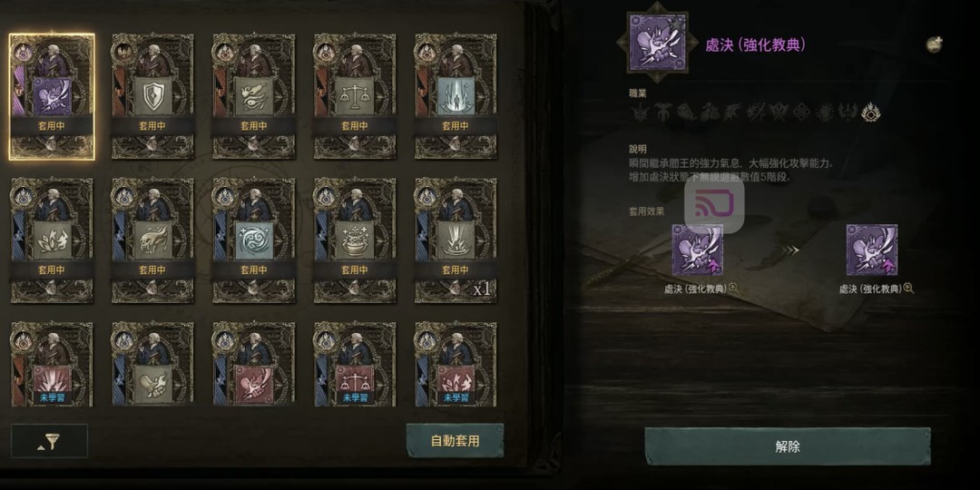
Task: Select the teal swirl skill card
Action: click(254, 240)
